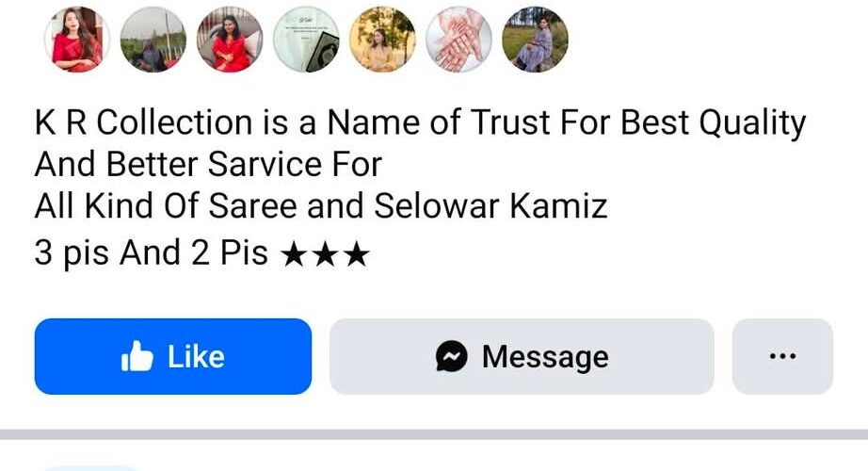Image resolution: width=868 pixels, height=471 pixels.
Task: Click the gray section divider bar
Action: [434, 434]
